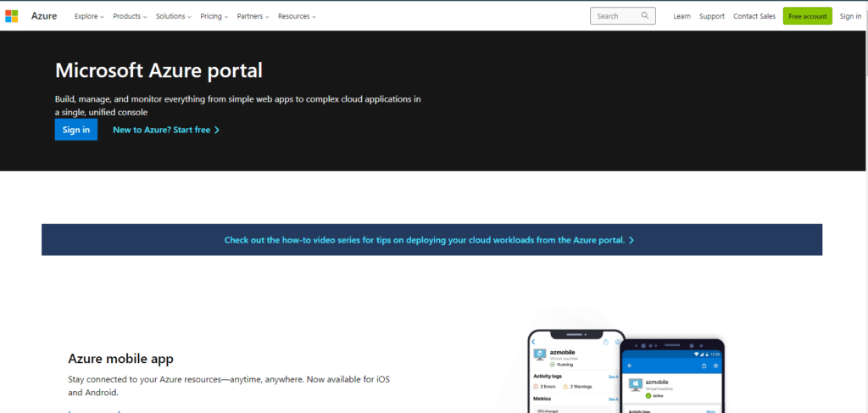Click the Metrics label on iPhone mockup

pos(542,399)
